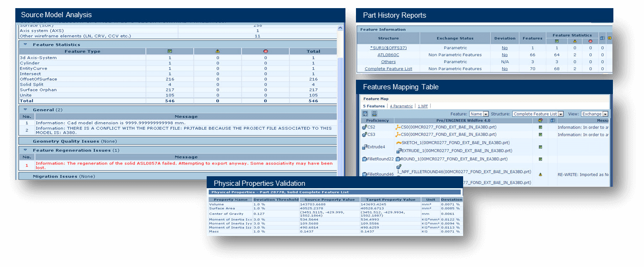Click the green status check for the Extrude4 row
This screenshot has width=644, height=267.
tap(540, 147)
